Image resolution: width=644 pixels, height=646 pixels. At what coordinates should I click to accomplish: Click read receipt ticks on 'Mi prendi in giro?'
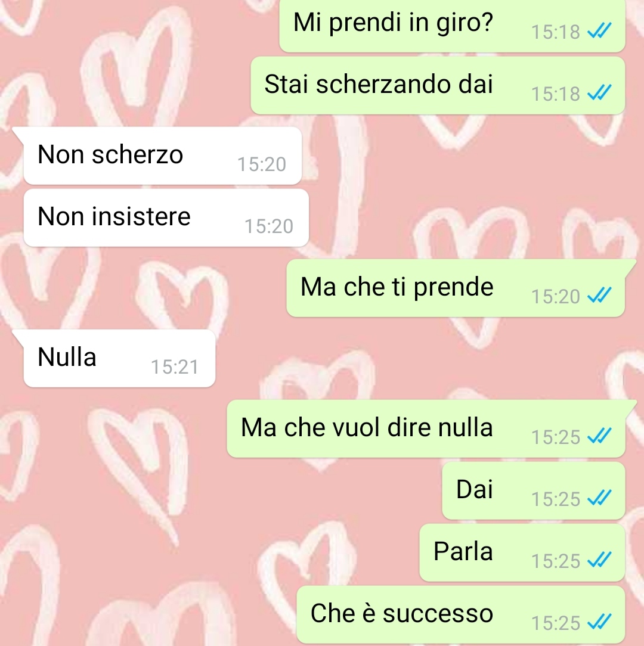point(599,30)
